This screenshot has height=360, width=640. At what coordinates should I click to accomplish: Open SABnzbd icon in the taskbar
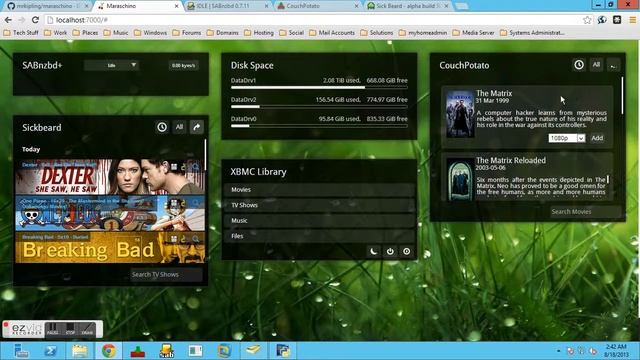point(167,351)
